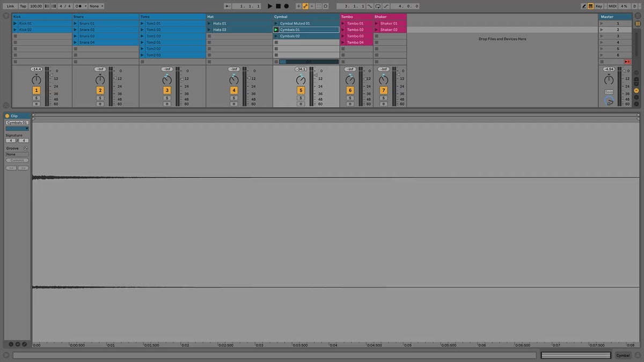The height and width of the screenshot is (362, 644).
Task: Deactivate track 3 with its Track Activator
Action: tap(167, 91)
